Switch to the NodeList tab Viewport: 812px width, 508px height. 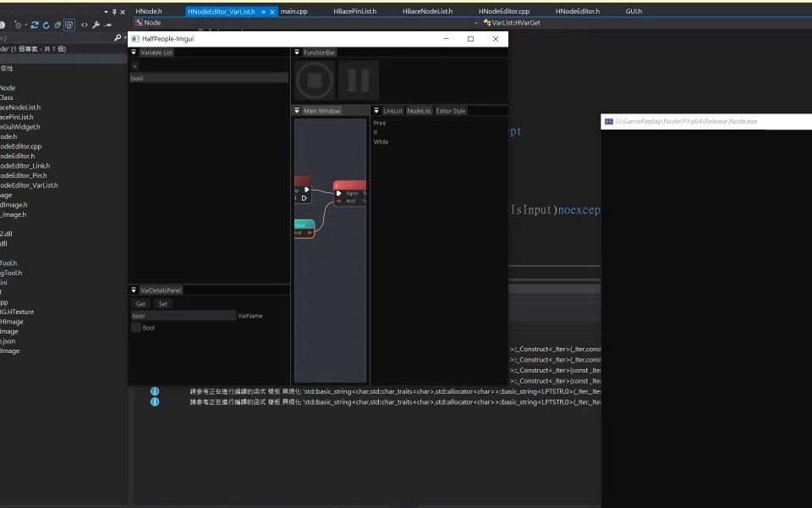pos(419,111)
